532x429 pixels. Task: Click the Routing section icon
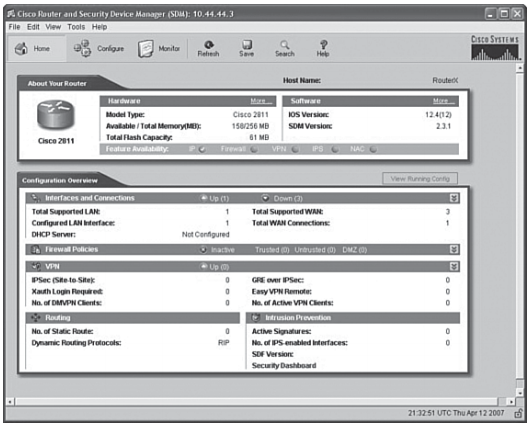tap(36, 318)
